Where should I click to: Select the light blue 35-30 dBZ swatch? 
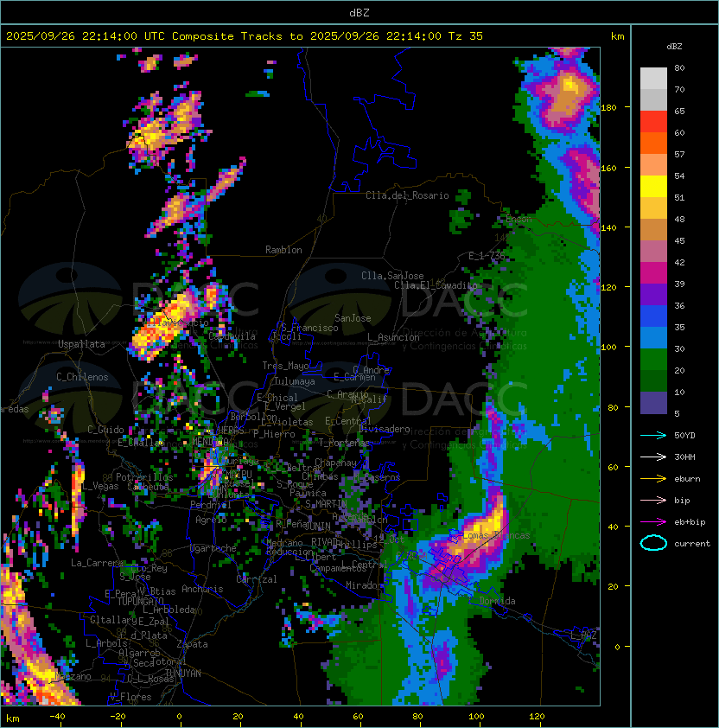coord(653,338)
